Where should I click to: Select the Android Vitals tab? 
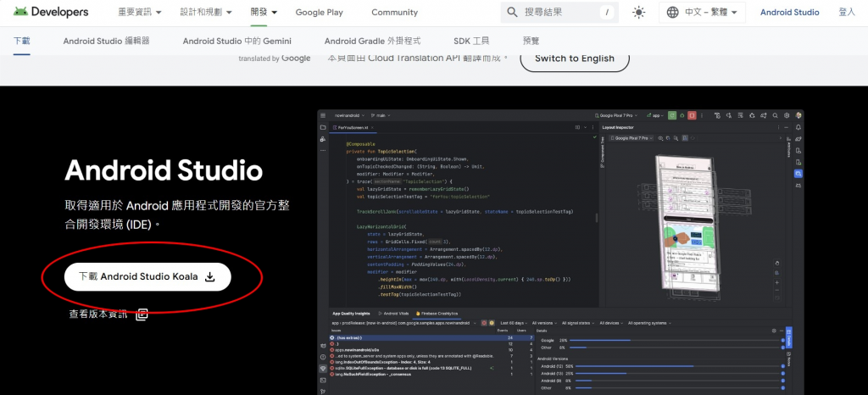pyautogui.click(x=393, y=314)
